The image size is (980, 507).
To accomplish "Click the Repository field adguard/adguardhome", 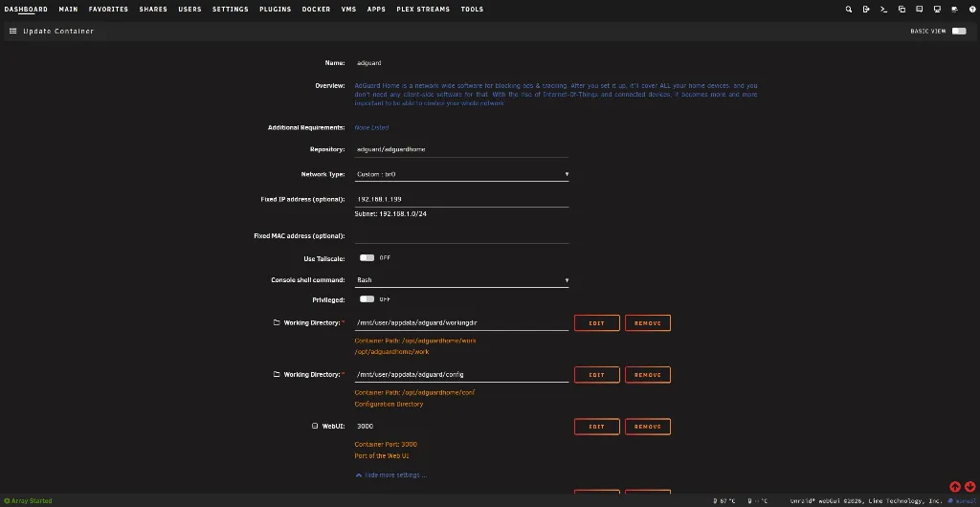I will 461,150.
